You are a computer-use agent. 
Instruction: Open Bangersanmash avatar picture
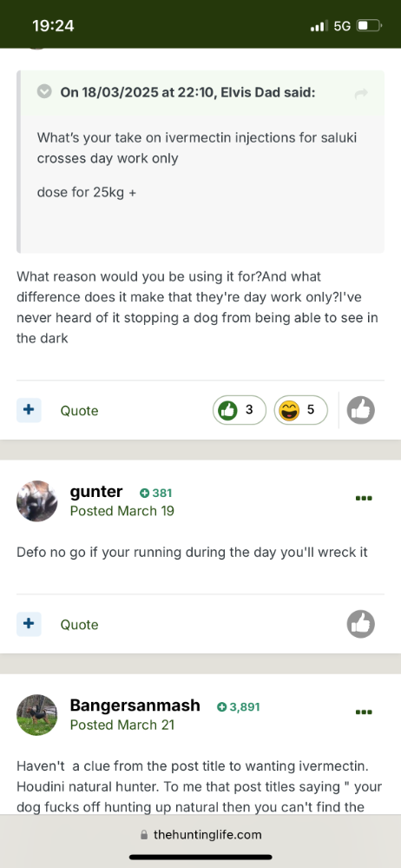tap(37, 715)
